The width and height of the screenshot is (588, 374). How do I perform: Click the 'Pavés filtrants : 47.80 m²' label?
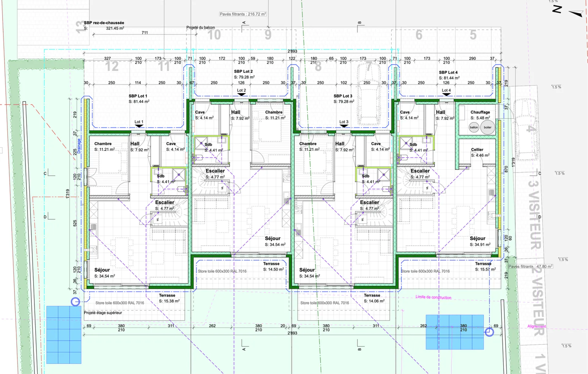[530, 267]
